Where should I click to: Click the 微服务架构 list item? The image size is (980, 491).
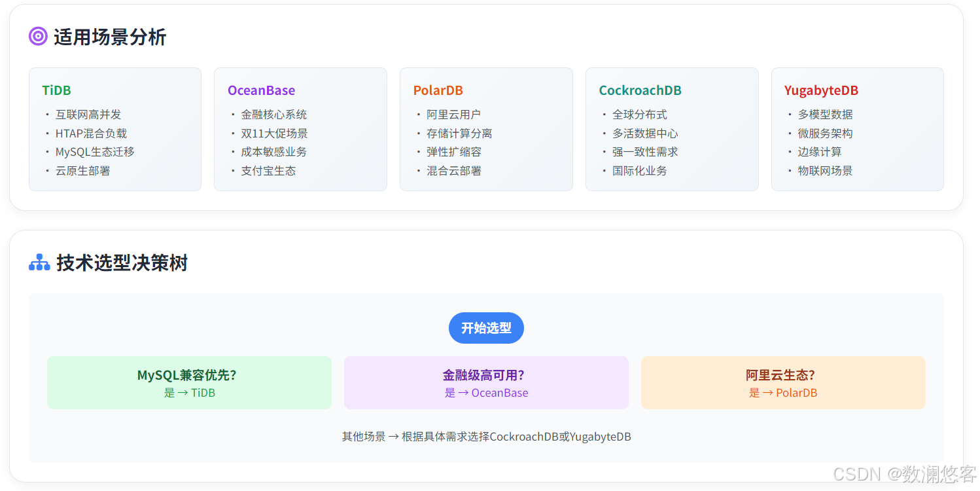(826, 134)
